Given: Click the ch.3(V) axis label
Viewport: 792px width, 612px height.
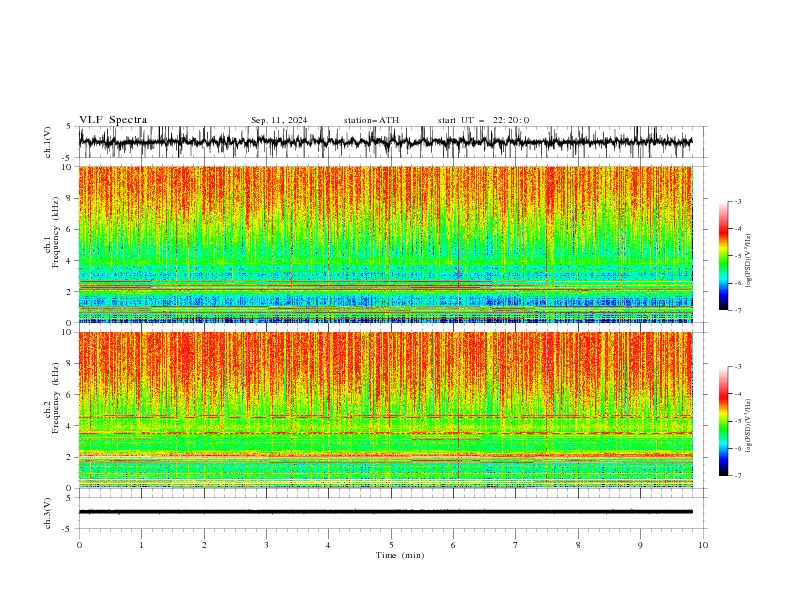Looking at the screenshot, I should coord(48,513).
